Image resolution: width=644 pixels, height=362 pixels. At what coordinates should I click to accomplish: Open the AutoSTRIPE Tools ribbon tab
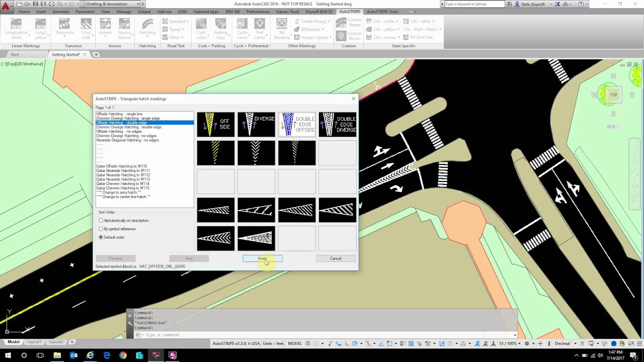tap(382, 12)
